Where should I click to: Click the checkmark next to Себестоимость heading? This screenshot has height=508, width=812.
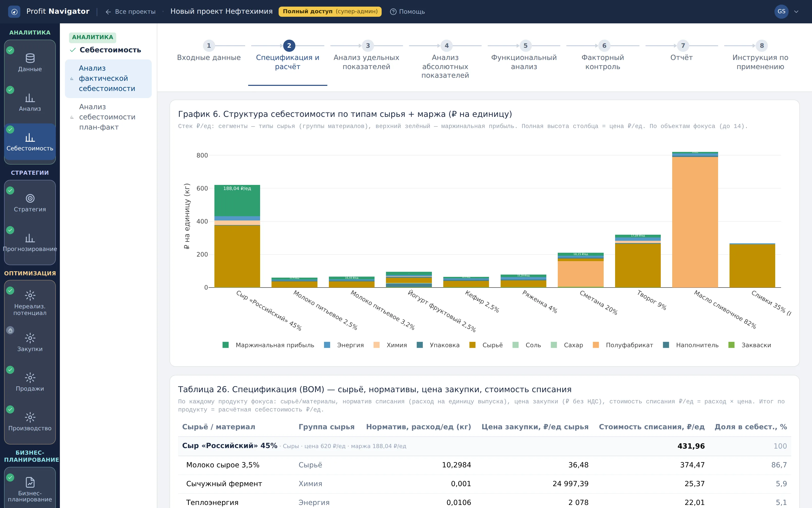pyautogui.click(x=73, y=50)
